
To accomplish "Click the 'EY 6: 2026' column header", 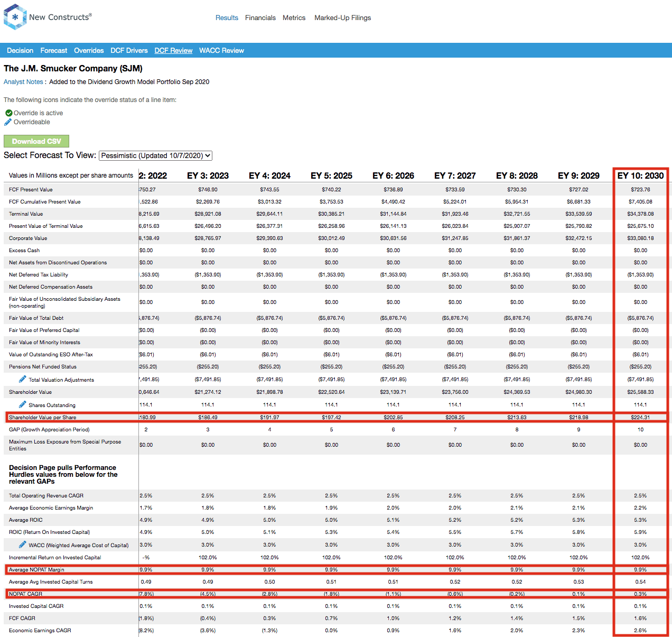I will (x=393, y=176).
